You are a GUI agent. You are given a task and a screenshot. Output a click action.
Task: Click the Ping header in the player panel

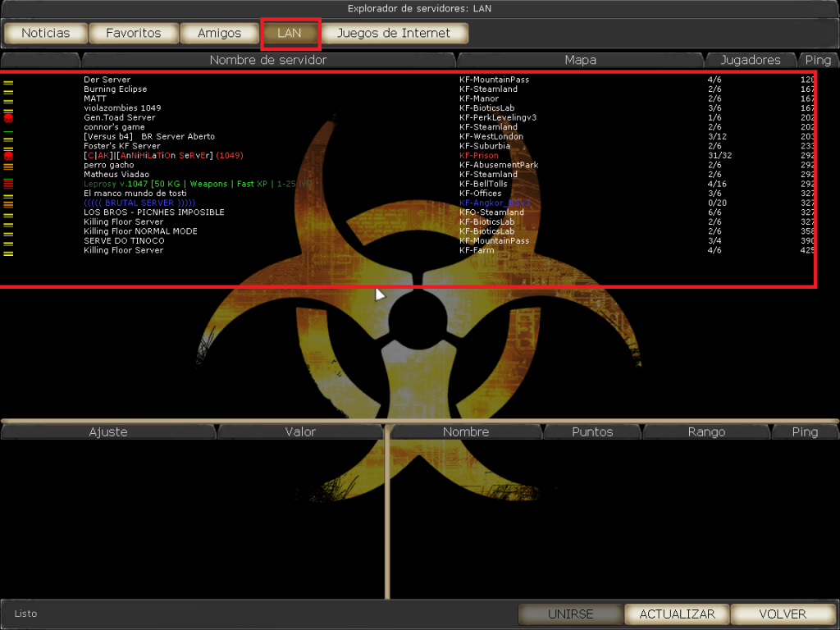[x=805, y=431]
